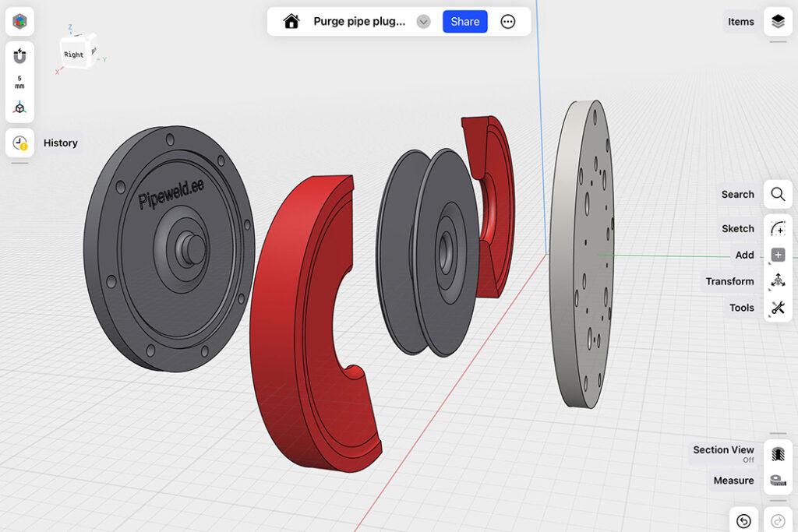Viewport: 798px width, 532px height.
Task: Open the Tools wrench icon
Action: 778,308
